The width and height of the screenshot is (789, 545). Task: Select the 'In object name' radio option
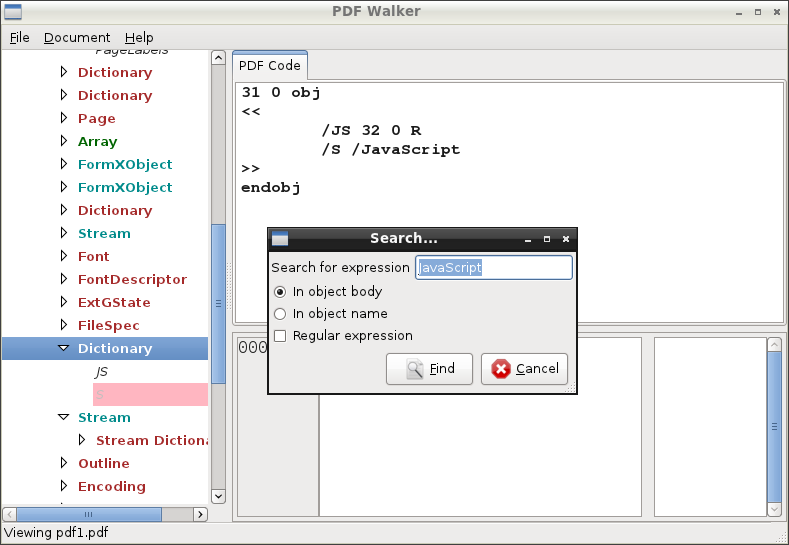[x=280, y=314]
